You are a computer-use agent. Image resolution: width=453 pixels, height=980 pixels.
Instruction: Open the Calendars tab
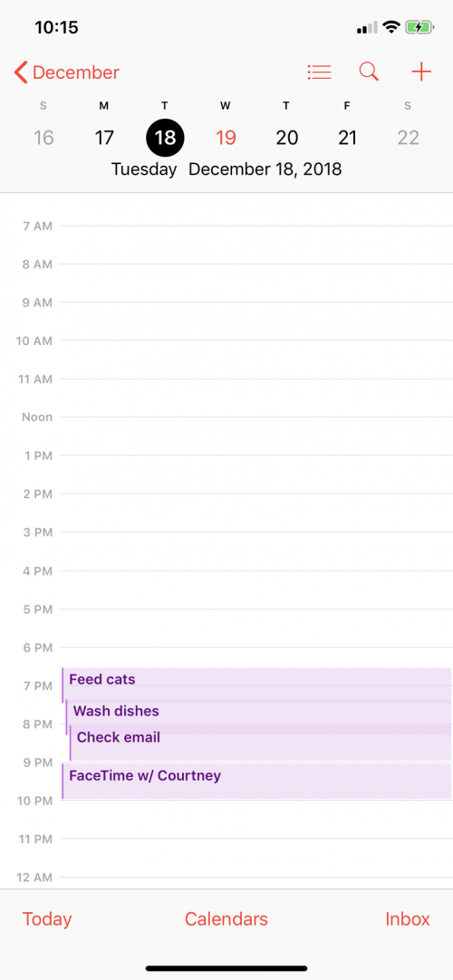(x=226, y=918)
